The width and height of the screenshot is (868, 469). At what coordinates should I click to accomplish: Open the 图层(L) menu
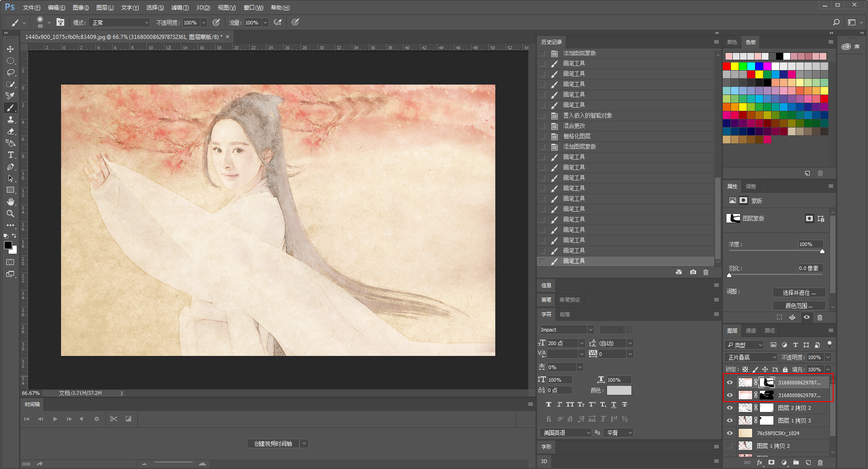click(104, 8)
